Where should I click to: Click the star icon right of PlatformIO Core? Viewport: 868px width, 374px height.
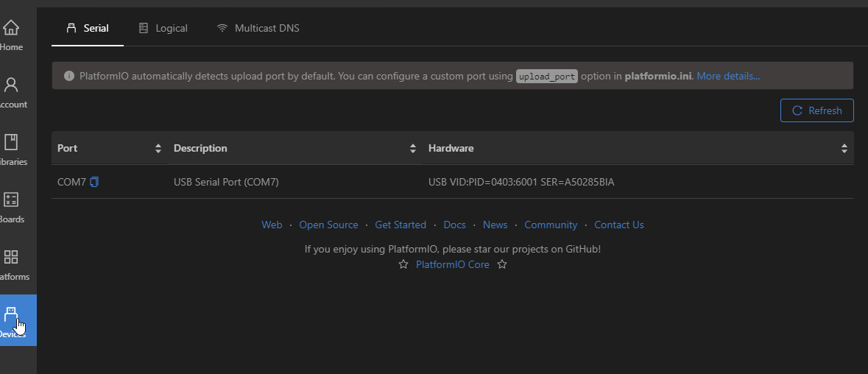502,264
